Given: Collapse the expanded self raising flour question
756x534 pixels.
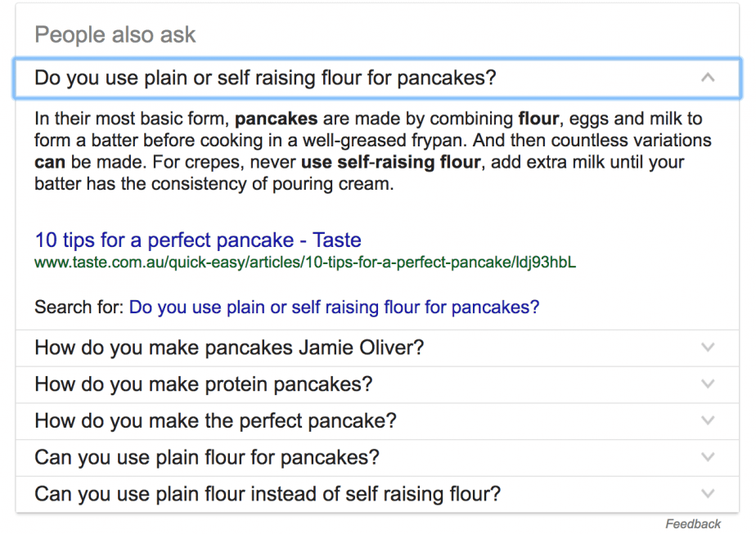Looking at the screenshot, I should (377, 79).
